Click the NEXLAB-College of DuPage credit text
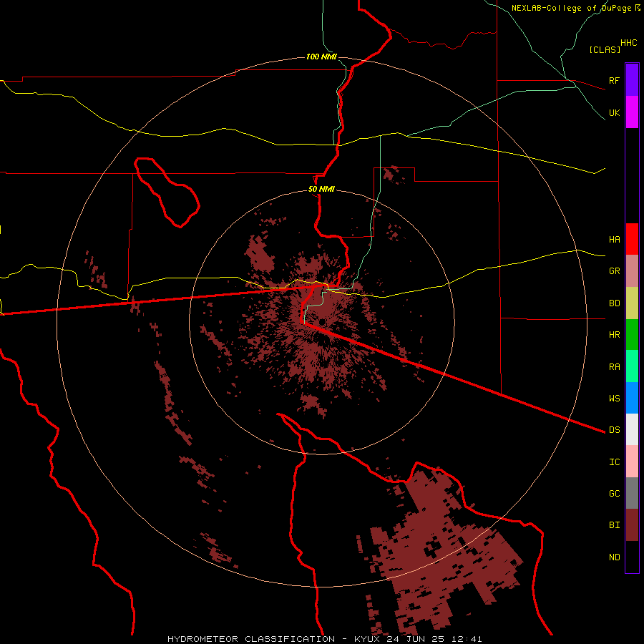This screenshot has width=644, height=644. 571,8
